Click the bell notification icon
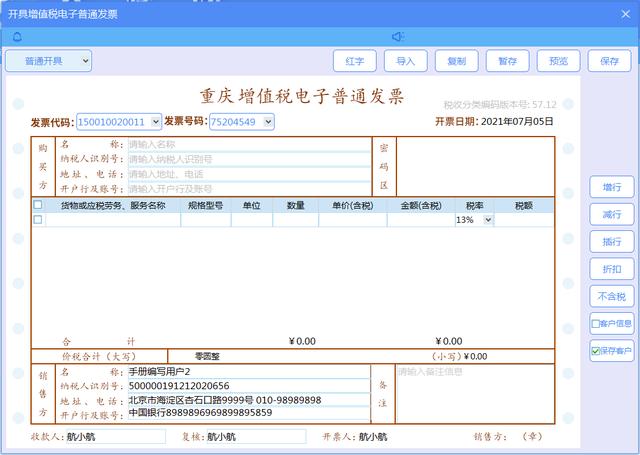Viewport: 640px width, 455px height. pyautogui.click(x=17, y=37)
